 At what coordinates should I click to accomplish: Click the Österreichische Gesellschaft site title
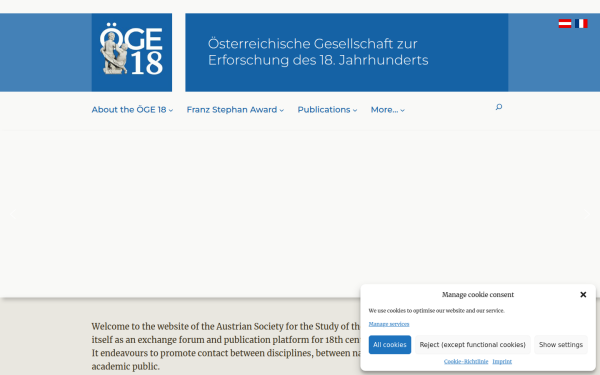(x=318, y=52)
